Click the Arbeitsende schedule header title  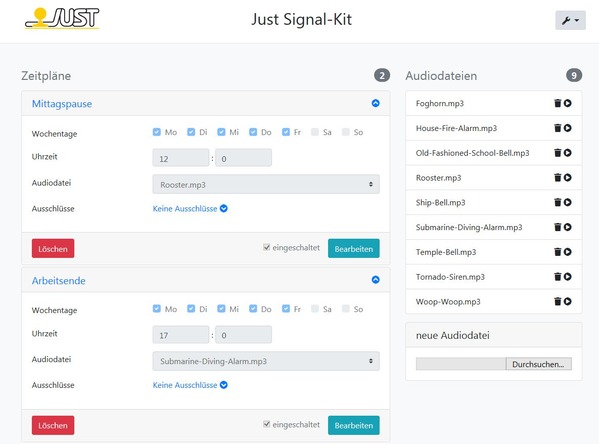tap(58, 281)
